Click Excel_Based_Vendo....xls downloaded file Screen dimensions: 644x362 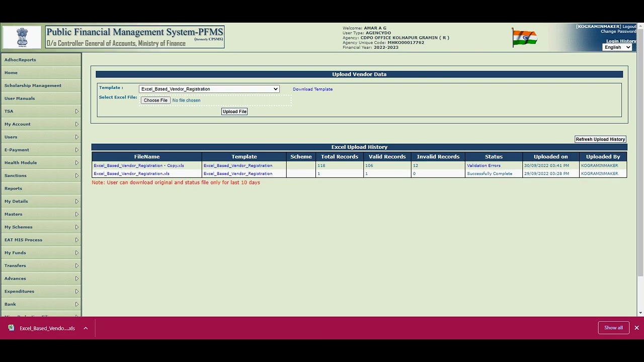pos(47,328)
